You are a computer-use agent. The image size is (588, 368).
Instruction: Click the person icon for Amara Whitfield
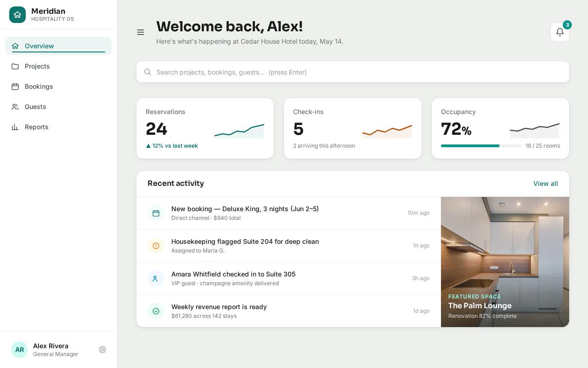[156, 278]
